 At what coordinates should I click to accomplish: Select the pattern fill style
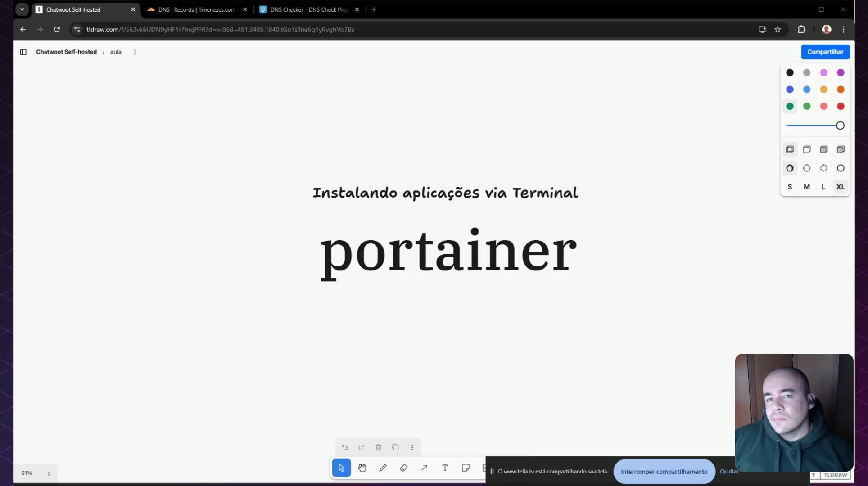pos(840,149)
